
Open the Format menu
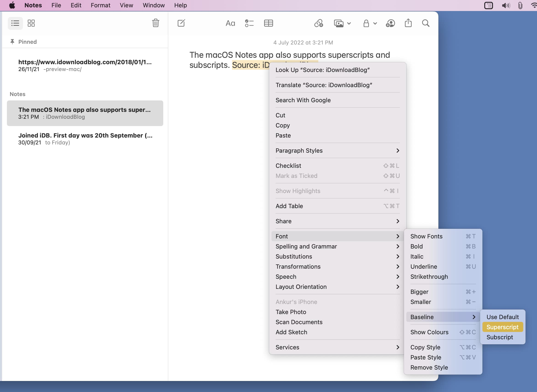pyautogui.click(x=100, y=5)
